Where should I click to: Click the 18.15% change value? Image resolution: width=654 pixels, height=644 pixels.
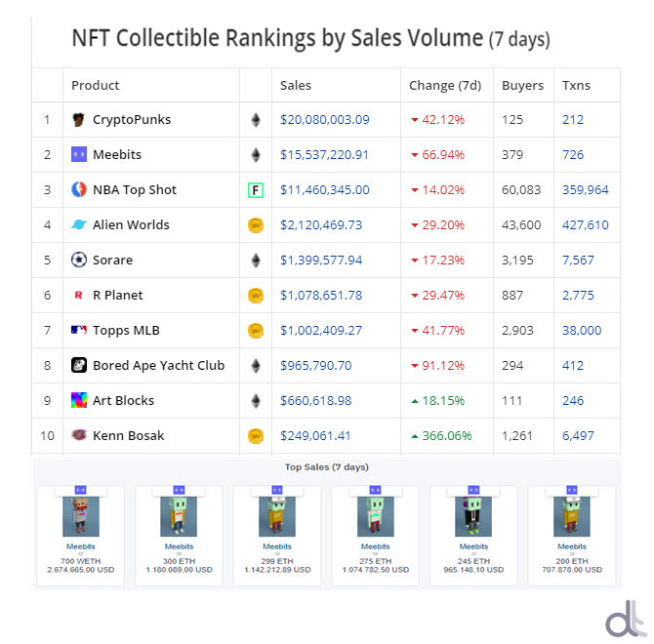(443, 401)
